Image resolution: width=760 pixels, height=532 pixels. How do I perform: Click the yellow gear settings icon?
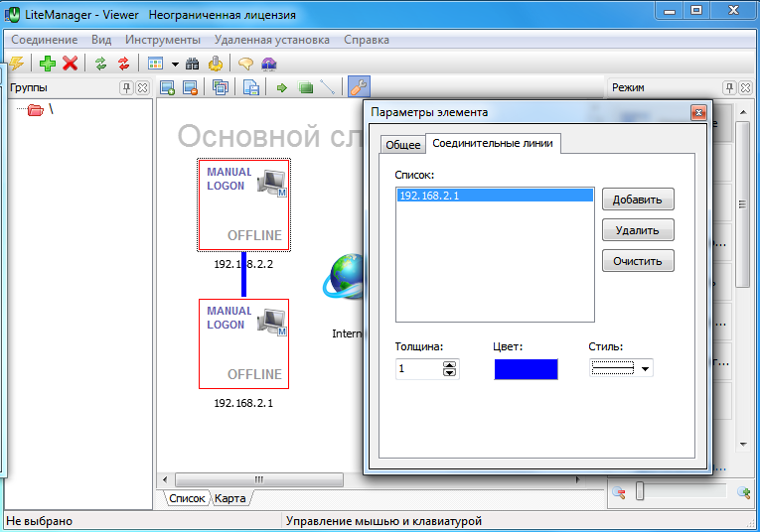[x=216, y=63]
